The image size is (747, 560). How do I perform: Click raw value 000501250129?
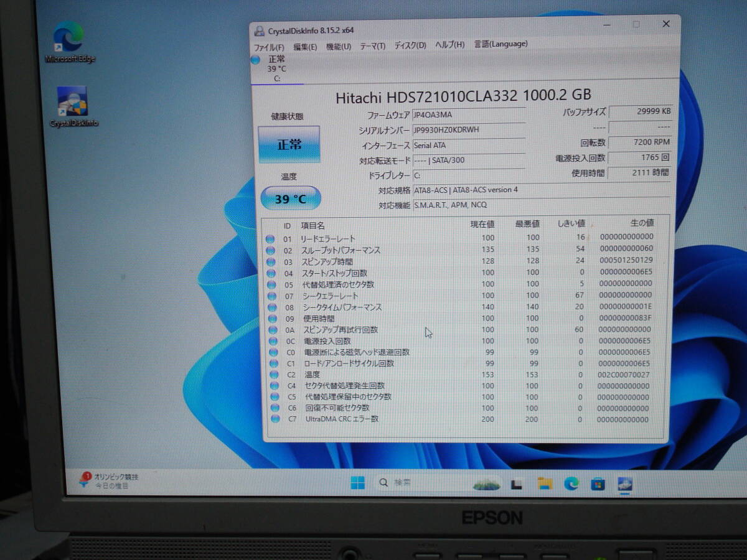click(x=626, y=260)
